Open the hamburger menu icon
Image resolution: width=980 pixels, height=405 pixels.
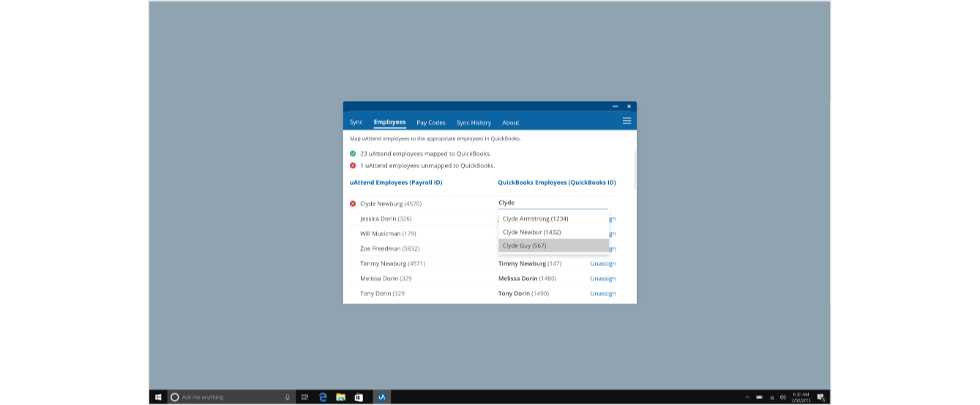626,121
